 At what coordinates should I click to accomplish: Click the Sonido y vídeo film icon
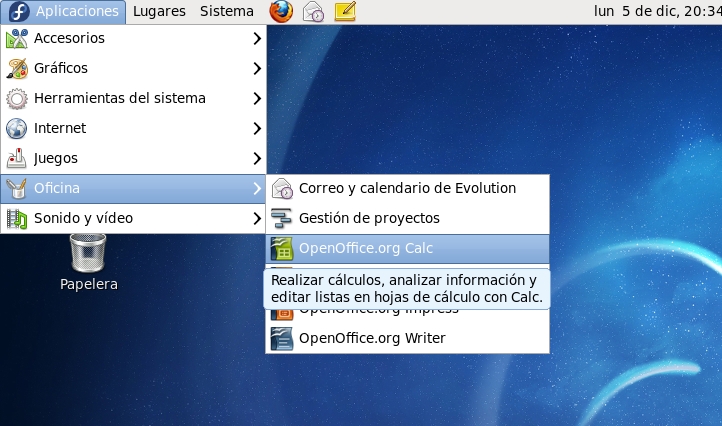click(x=17, y=219)
